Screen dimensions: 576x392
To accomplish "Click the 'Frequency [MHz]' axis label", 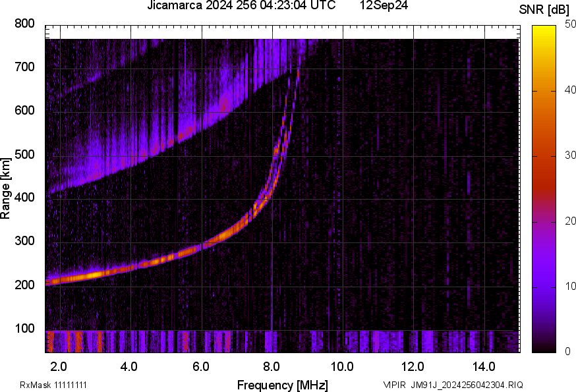I will 283,385.
